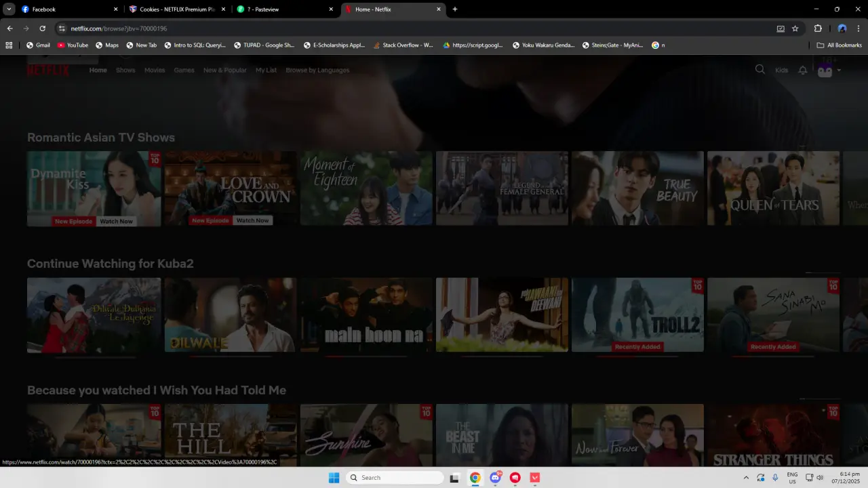Open the Chrome three-dot menu
Viewport: 868px width, 488px height.
[859, 28]
